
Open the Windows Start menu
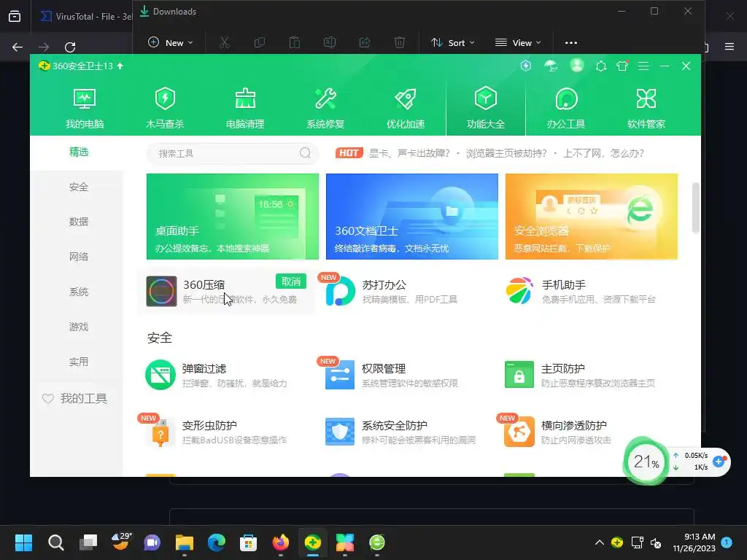[24, 542]
